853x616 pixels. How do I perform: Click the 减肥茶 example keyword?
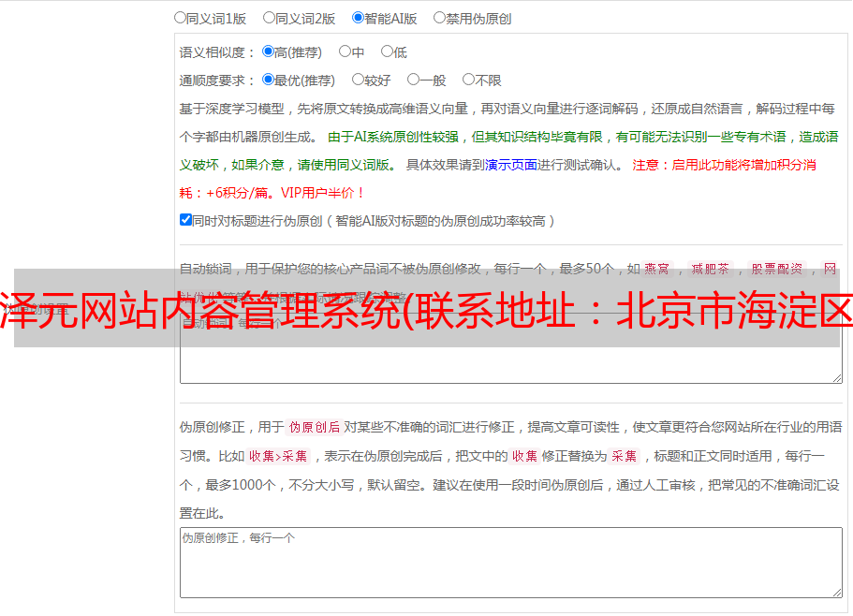pyautogui.click(x=710, y=269)
